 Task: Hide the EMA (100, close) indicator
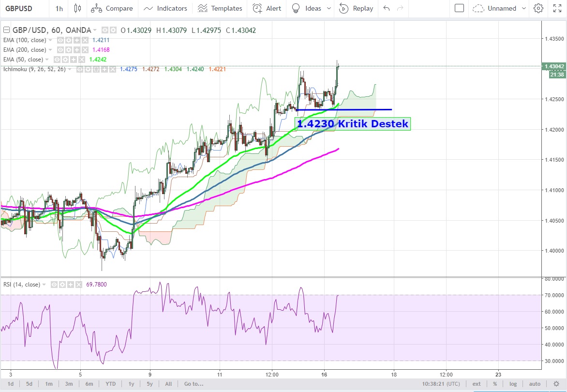(x=61, y=40)
